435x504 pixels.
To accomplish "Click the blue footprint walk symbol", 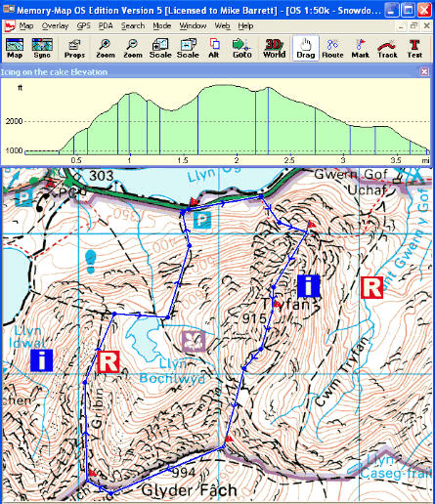I will pyautogui.click(x=91, y=261).
